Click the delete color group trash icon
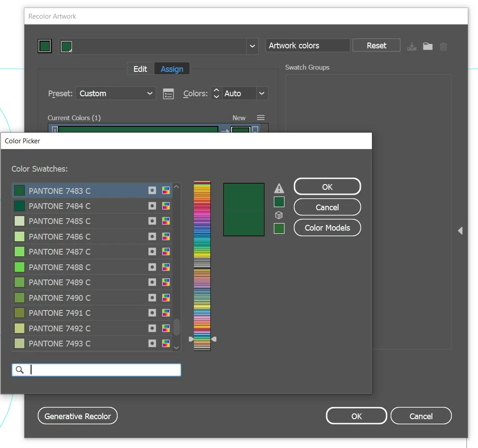The width and height of the screenshot is (478, 448). tap(443, 46)
